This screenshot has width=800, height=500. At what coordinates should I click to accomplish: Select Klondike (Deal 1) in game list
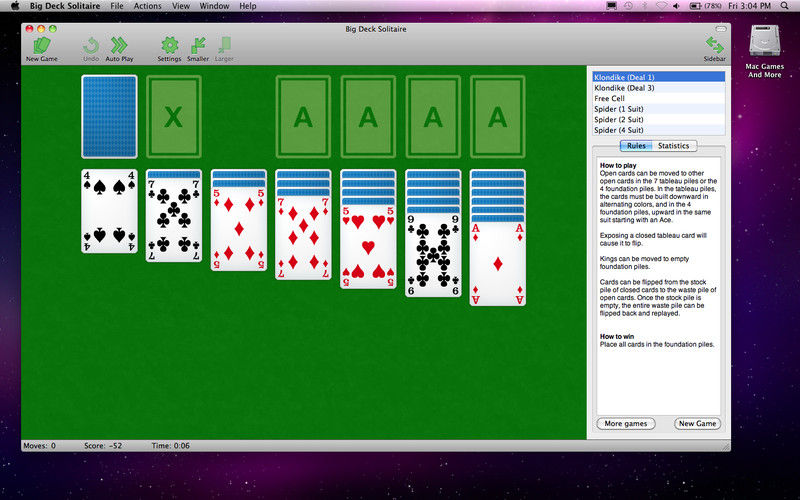click(659, 77)
